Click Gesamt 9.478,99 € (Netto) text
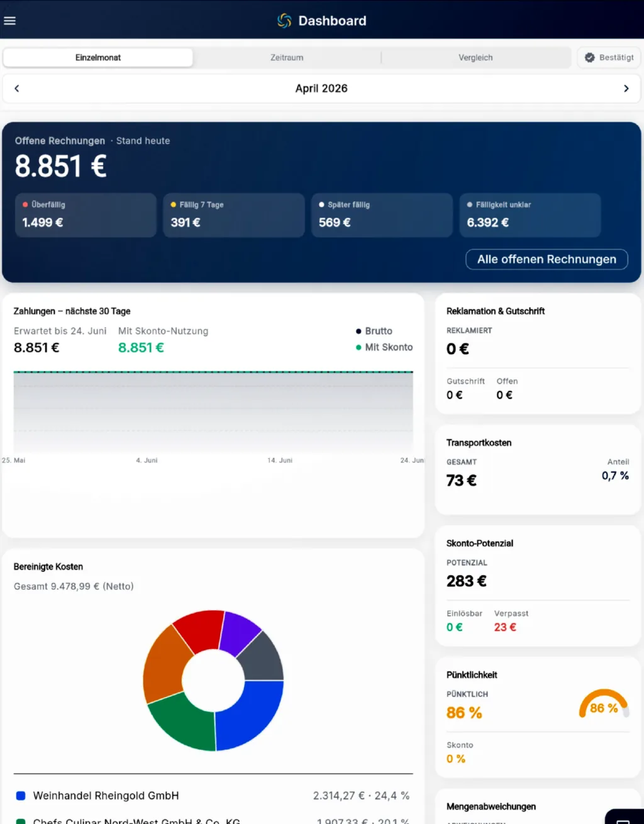 pos(74,586)
